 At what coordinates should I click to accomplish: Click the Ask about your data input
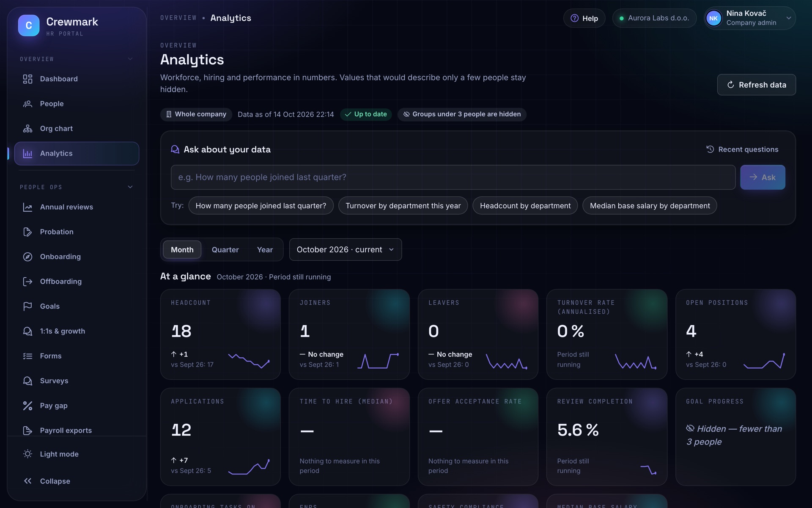click(x=453, y=177)
